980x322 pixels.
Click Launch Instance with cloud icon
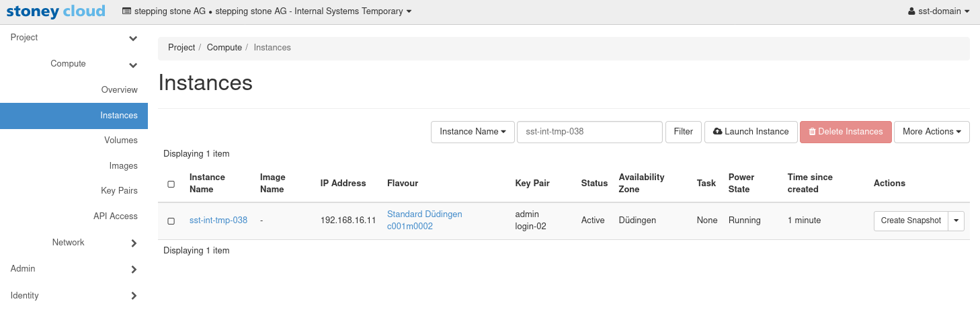pyautogui.click(x=751, y=132)
